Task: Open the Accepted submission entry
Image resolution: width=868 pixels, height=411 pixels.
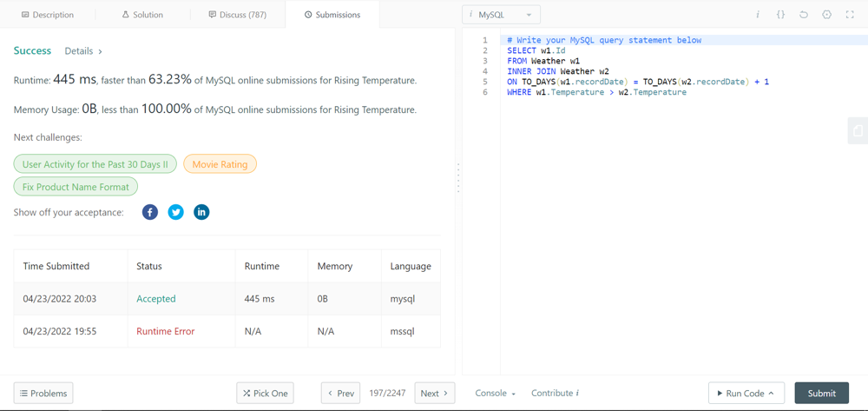Action: tap(155, 298)
